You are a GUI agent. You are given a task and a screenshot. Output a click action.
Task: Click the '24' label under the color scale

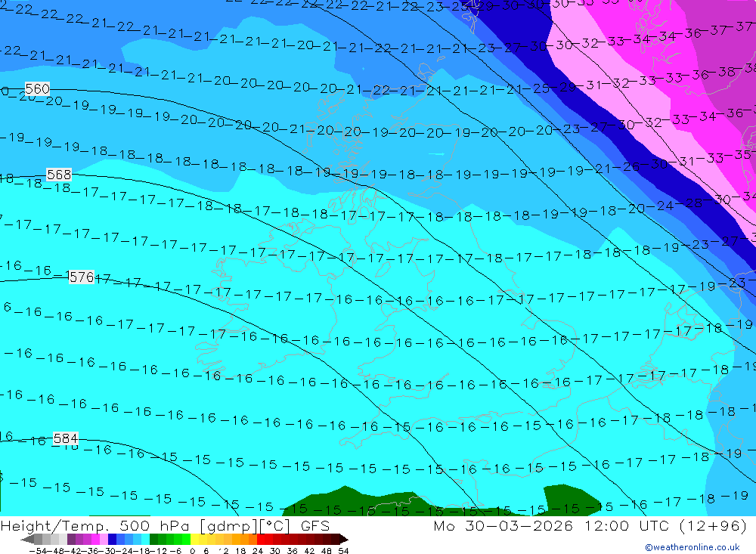(x=258, y=551)
